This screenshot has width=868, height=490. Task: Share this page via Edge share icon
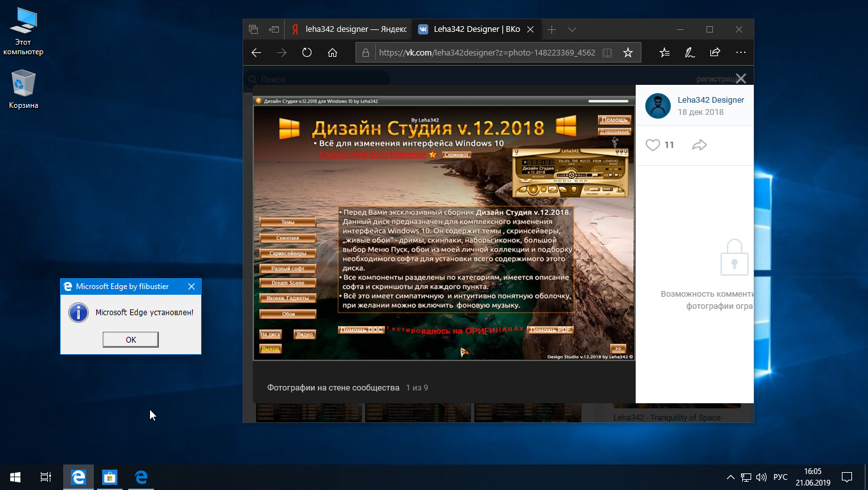click(715, 53)
